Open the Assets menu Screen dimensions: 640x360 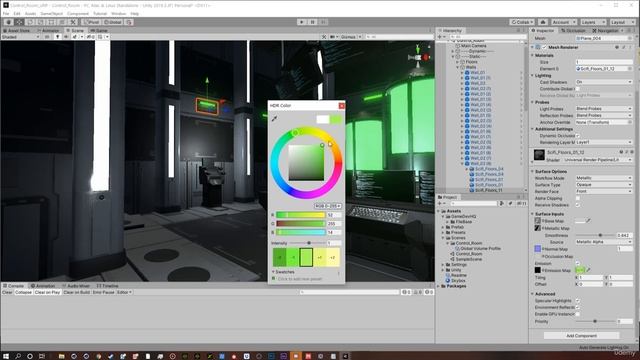pyautogui.click(x=30, y=13)
